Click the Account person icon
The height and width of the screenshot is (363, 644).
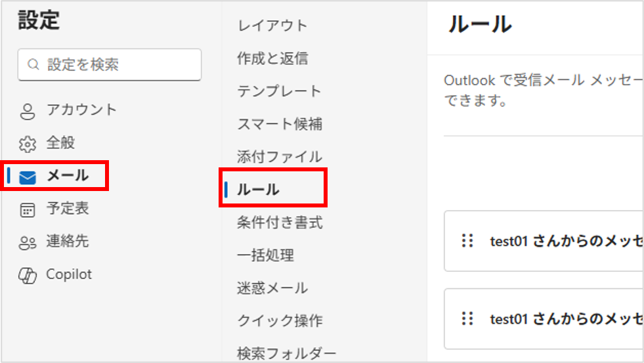pyautogui.click(x=28, y=111)
